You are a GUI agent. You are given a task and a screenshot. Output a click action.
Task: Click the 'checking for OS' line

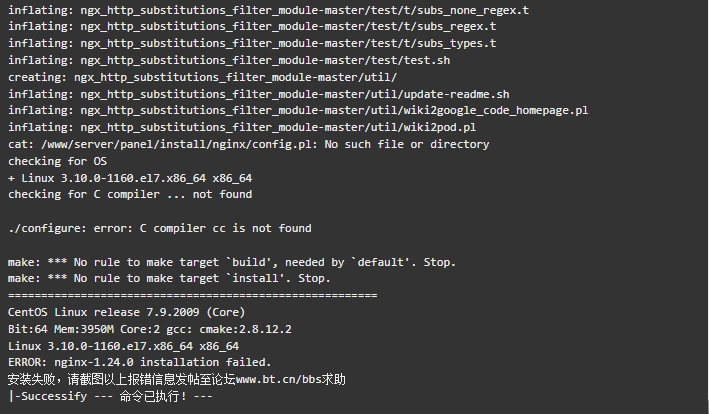tap(57, 161)
